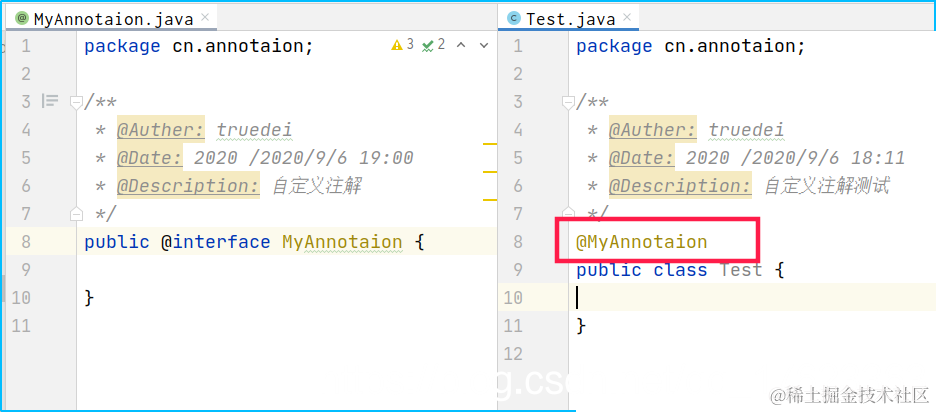
Task: Click the warning stripe mark beside line 6
Action: 489,172
